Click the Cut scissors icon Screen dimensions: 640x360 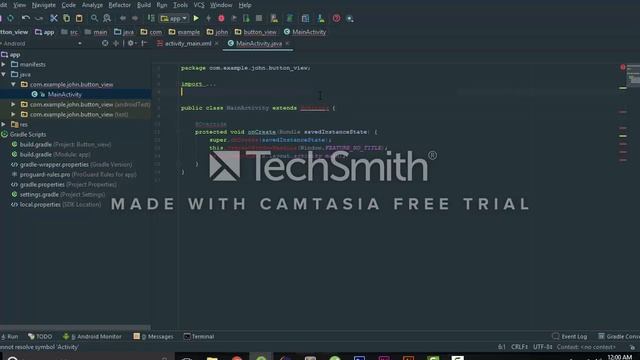pos(53,18)
